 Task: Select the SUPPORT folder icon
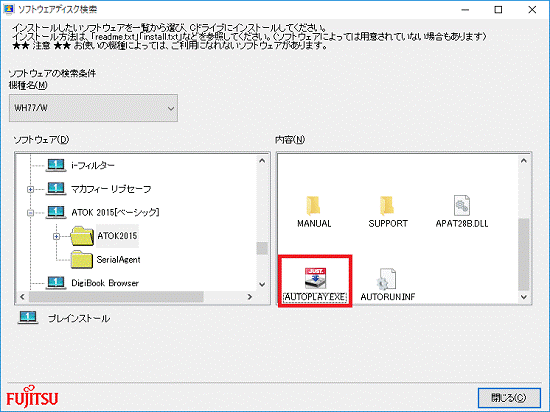387,205
